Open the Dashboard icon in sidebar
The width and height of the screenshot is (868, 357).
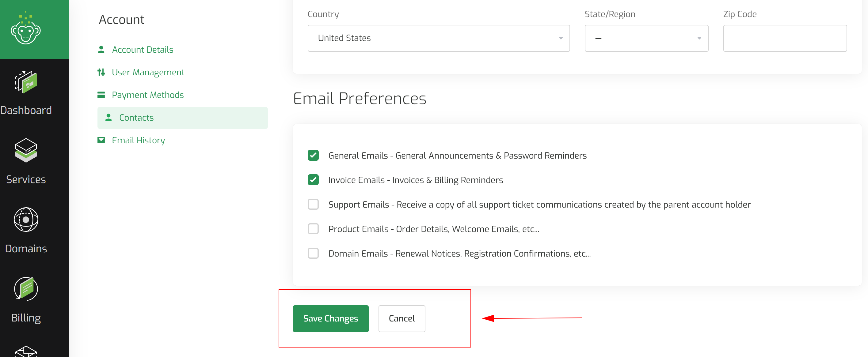(26, 82)
